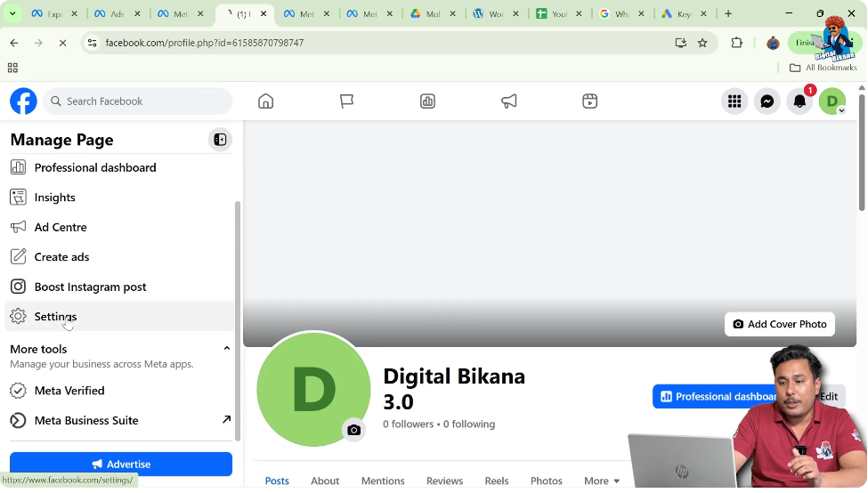Click the 0 followers link
This screenshot has width=868, height=493.
(409, 424)
